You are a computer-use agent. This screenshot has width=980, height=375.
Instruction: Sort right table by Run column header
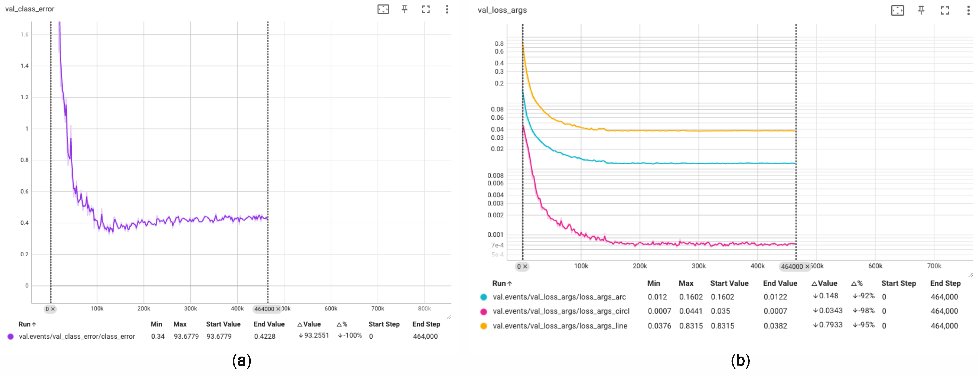click(x=502, y=283)
